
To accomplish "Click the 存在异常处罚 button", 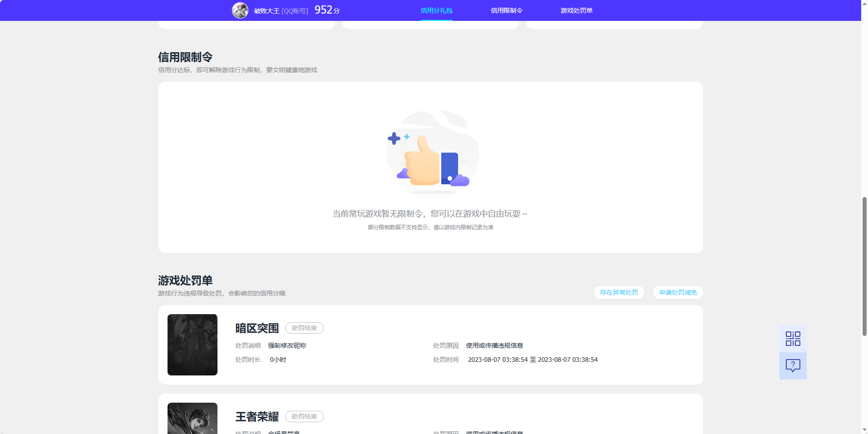I will (619, 292).
